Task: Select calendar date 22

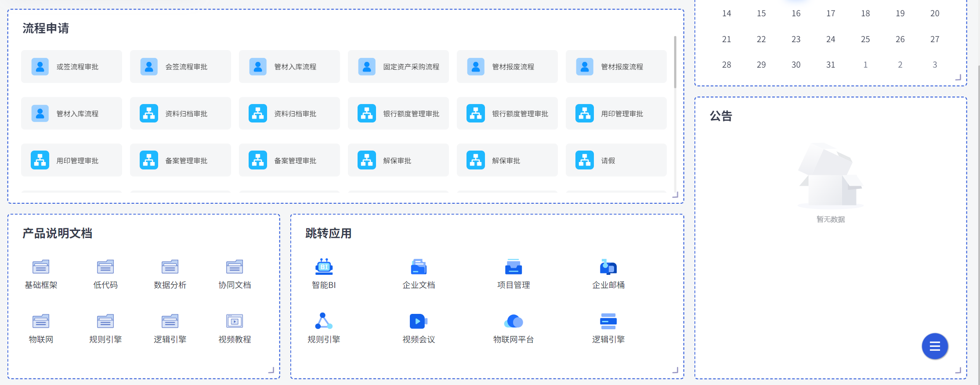Action: [761, 40]
